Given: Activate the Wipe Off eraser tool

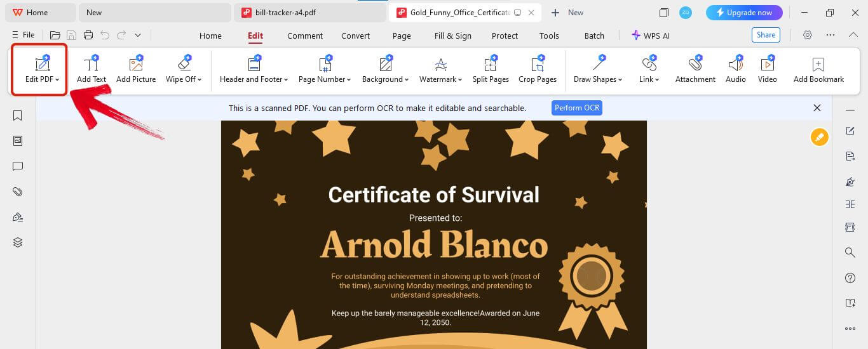Looking at the screenshot, I should point(184,69).
